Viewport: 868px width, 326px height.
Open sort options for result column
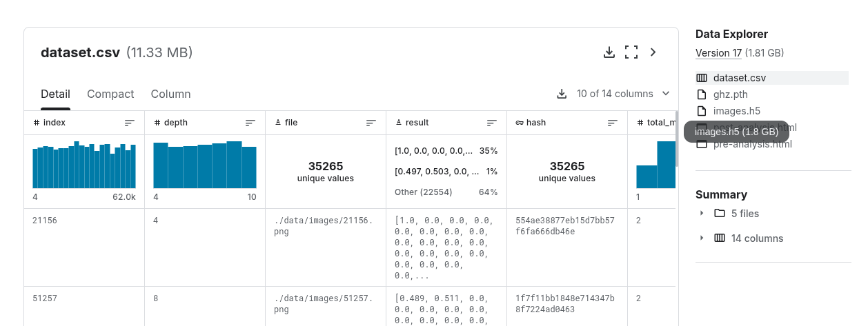tap(492, 123)
